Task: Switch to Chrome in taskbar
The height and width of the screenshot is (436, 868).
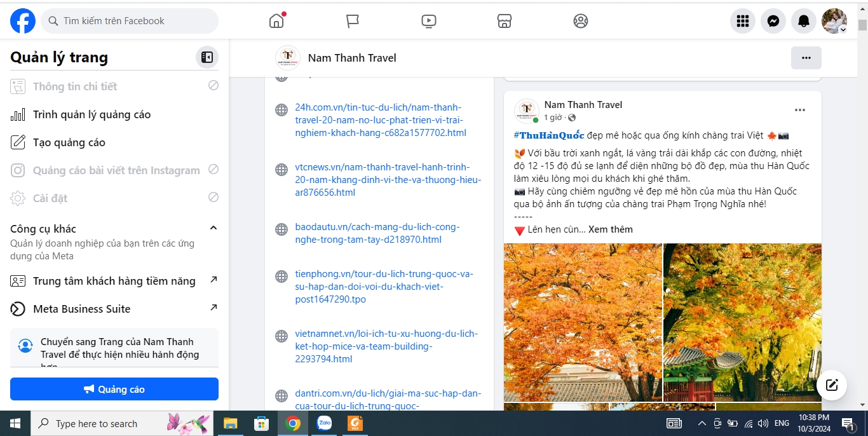Action: pos(292,423)
